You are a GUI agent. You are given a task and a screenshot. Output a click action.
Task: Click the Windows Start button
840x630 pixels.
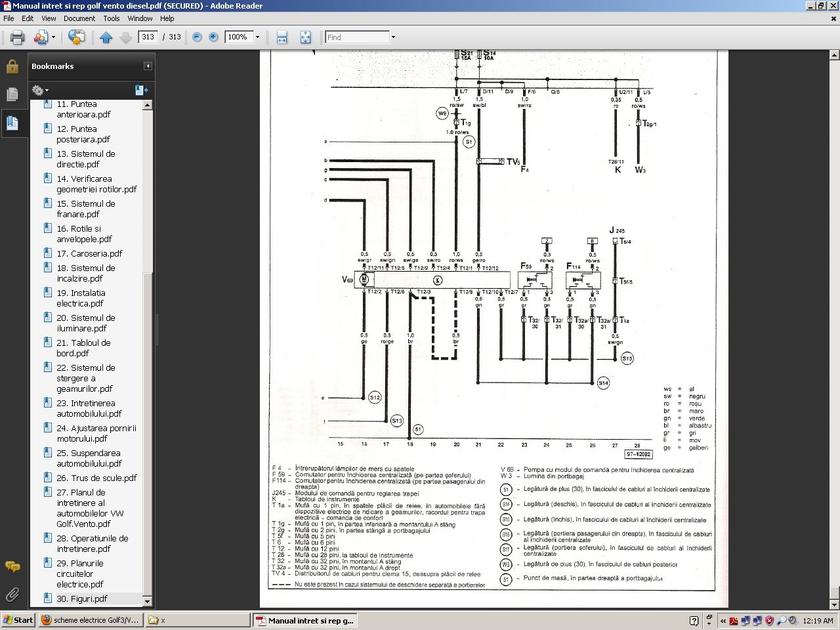click(18, 620)
